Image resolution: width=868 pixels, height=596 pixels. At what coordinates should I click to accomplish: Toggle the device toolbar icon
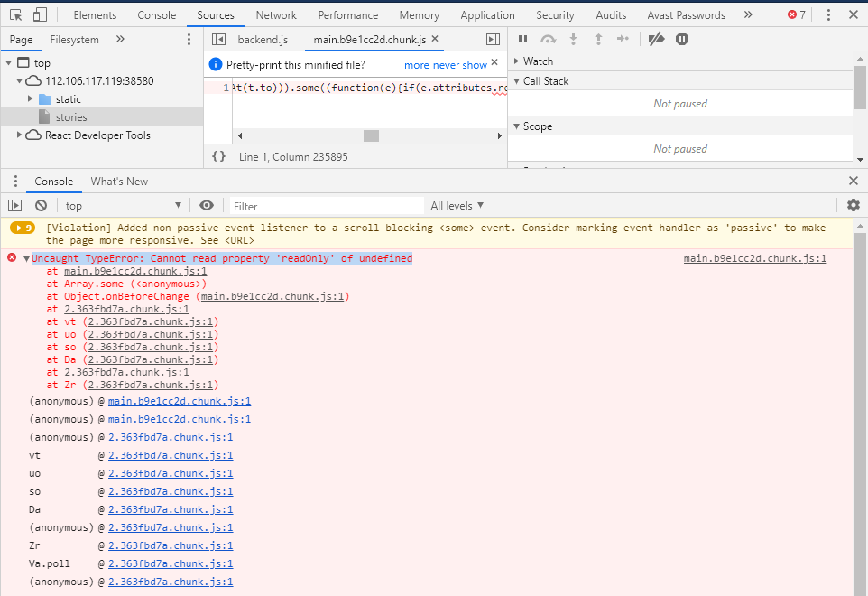point(40,15)
